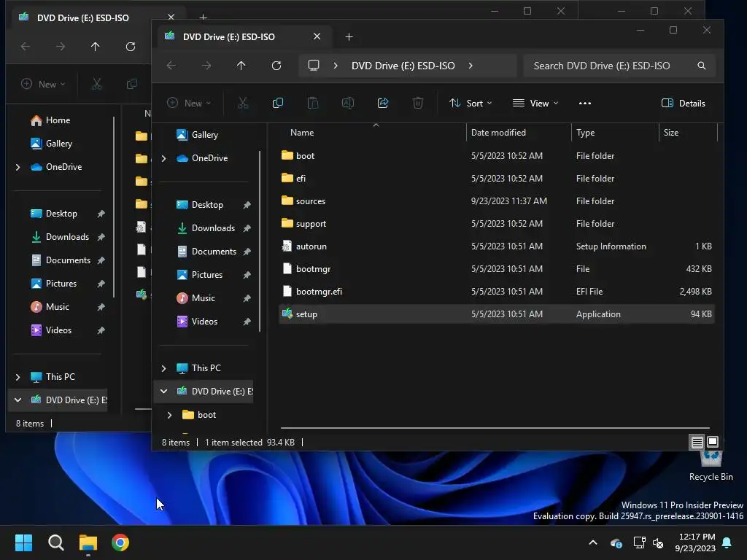The image size is (747, 560).
Task: Click the clock showing 12:17 PM
Action: (x=696, y=537)
